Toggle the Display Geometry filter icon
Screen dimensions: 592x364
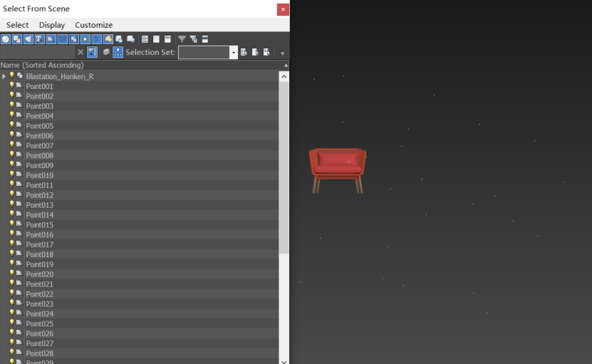[x=6, y=39]
